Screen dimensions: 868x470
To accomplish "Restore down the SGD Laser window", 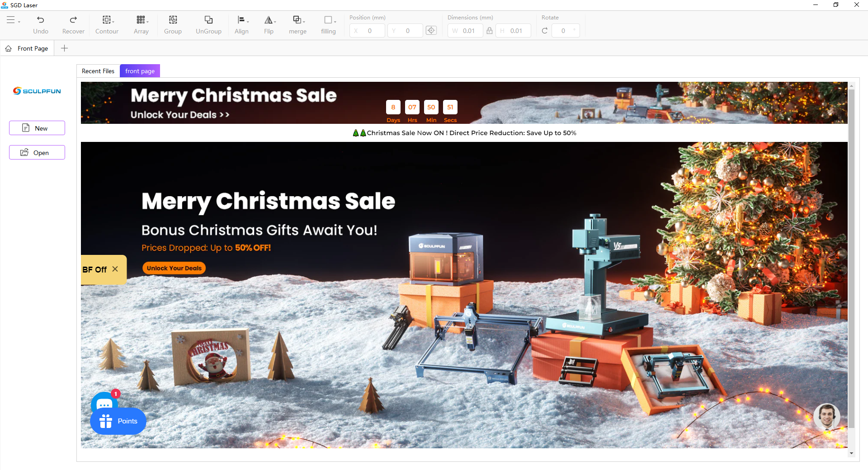I will [x=836, y=5].
